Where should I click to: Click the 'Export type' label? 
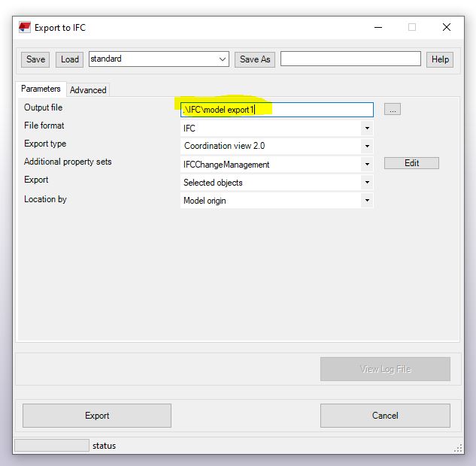coord(45,144)
